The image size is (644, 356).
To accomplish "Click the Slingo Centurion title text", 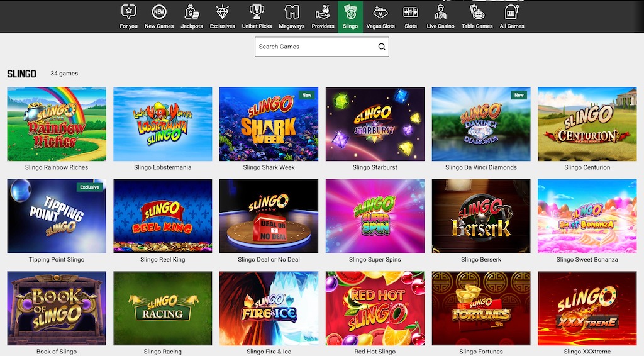I will (587, 167).
